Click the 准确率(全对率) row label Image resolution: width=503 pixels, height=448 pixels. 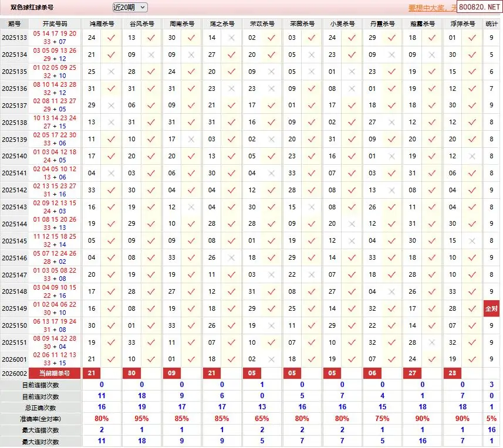(x=41, y=419)
